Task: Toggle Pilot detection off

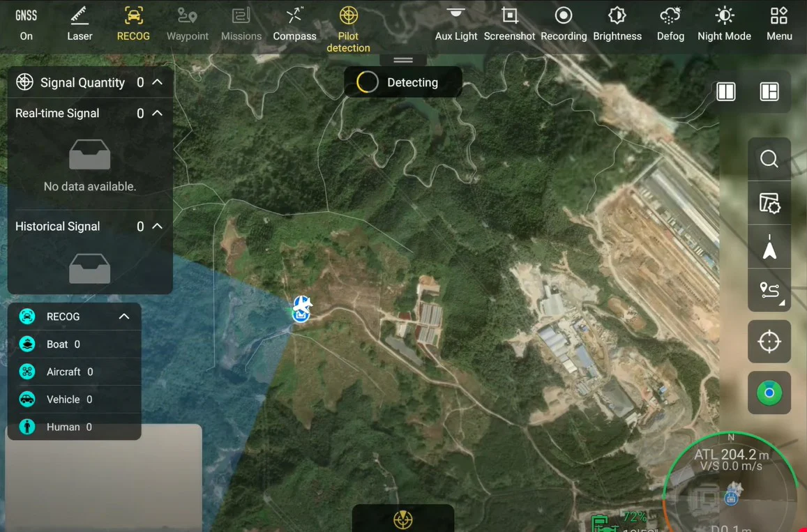Action: [x=348, y=28]
